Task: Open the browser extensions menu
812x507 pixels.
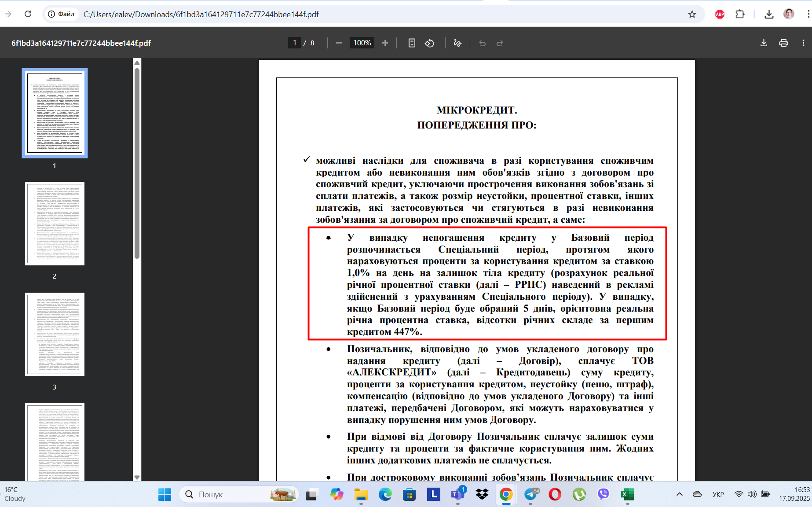Action: click(x=740, y=14)
